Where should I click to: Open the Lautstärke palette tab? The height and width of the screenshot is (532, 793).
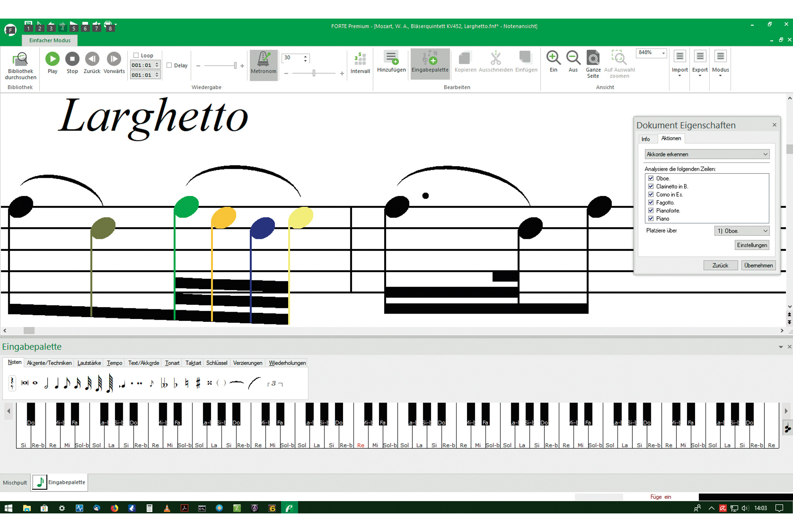pos(89,363)
